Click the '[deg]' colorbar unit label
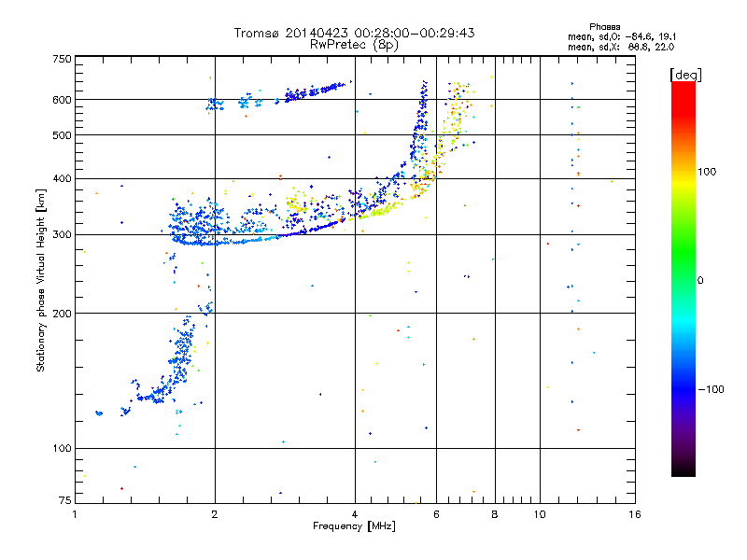Screen dimensions: 747x560 [x=685, y=75]
